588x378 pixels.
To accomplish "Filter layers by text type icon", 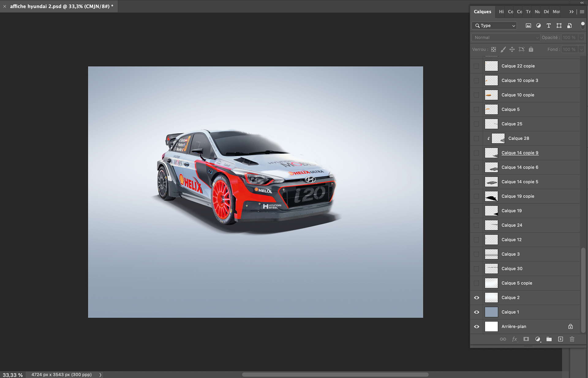I will 548,26.
